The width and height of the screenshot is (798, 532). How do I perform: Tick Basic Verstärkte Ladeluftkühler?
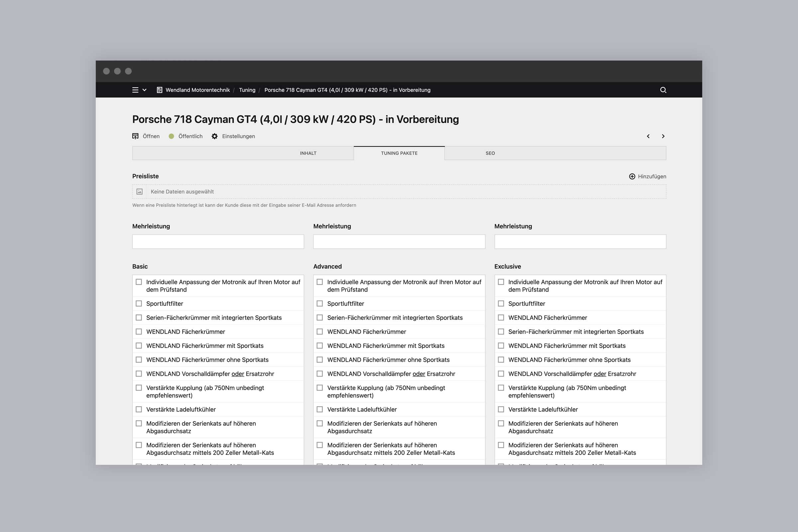(139, 410)
